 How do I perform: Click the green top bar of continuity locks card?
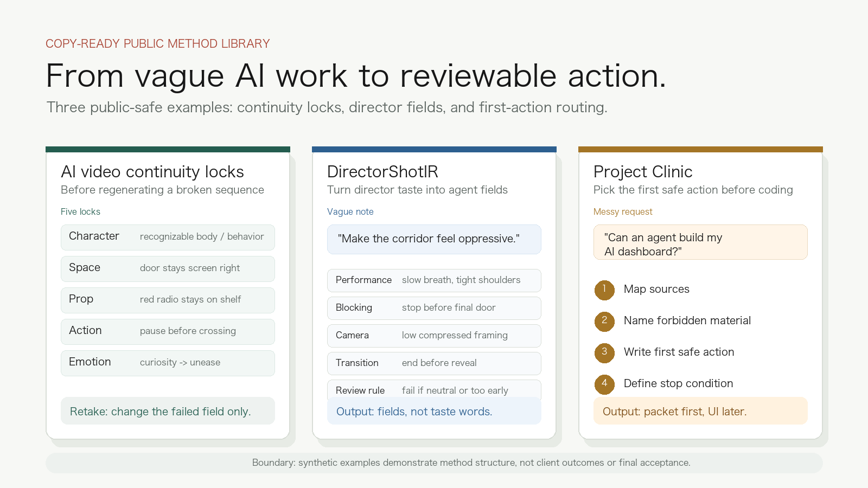tap(168, 149)
